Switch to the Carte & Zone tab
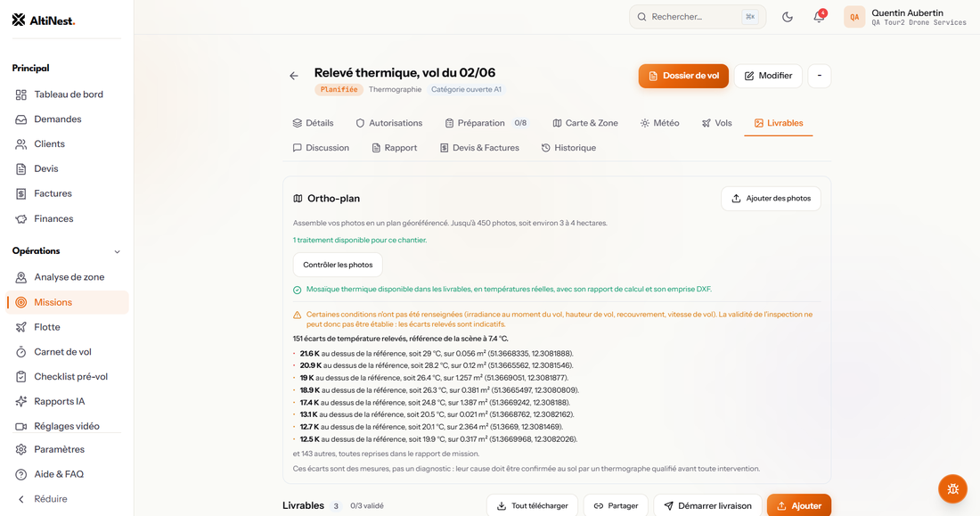Screen dimensions: 980x516 click(585, 123)
